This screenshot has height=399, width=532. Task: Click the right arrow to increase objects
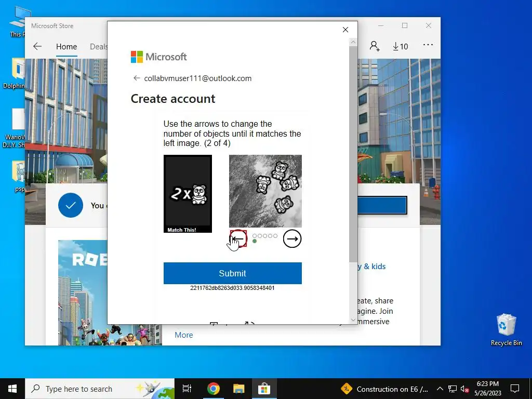292,239
